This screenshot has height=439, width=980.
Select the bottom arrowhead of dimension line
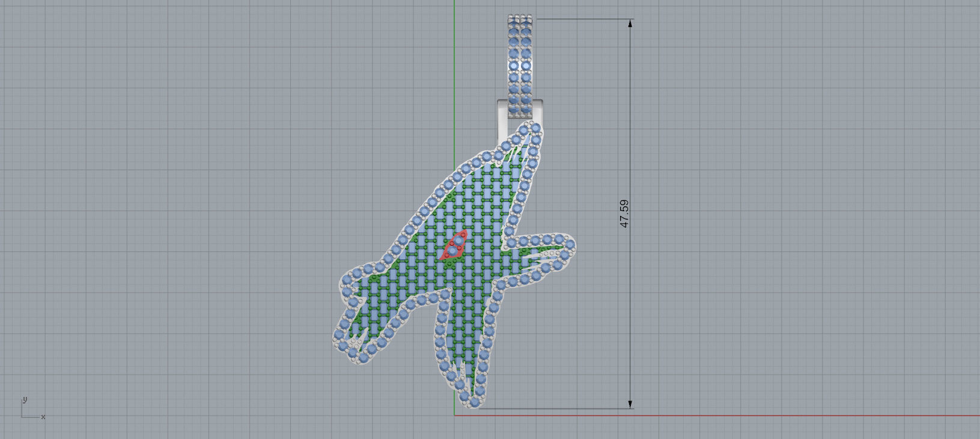(x=630, y=404)
